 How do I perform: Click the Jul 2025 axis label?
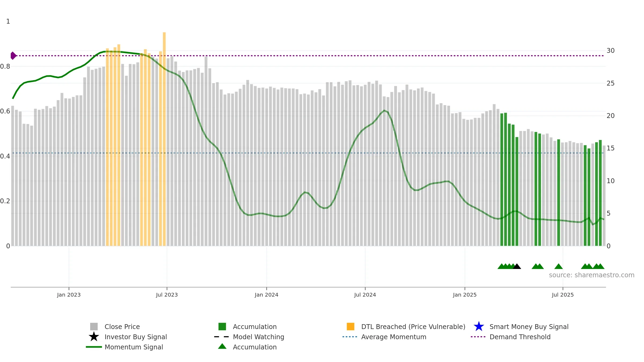(563, 295)
